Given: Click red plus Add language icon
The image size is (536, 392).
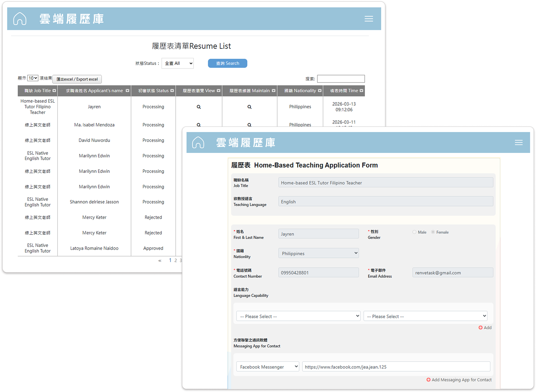Looking at the screenshot, I should click(x=481, y=328).
